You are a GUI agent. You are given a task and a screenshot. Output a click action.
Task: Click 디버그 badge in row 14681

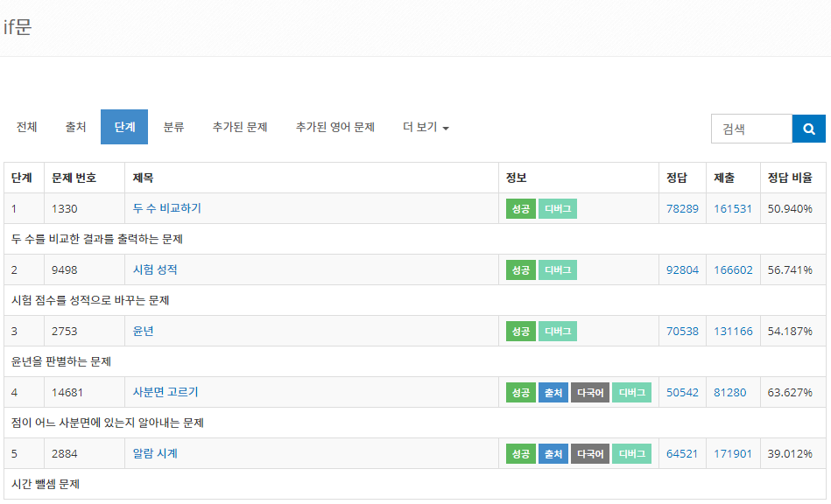631,392
